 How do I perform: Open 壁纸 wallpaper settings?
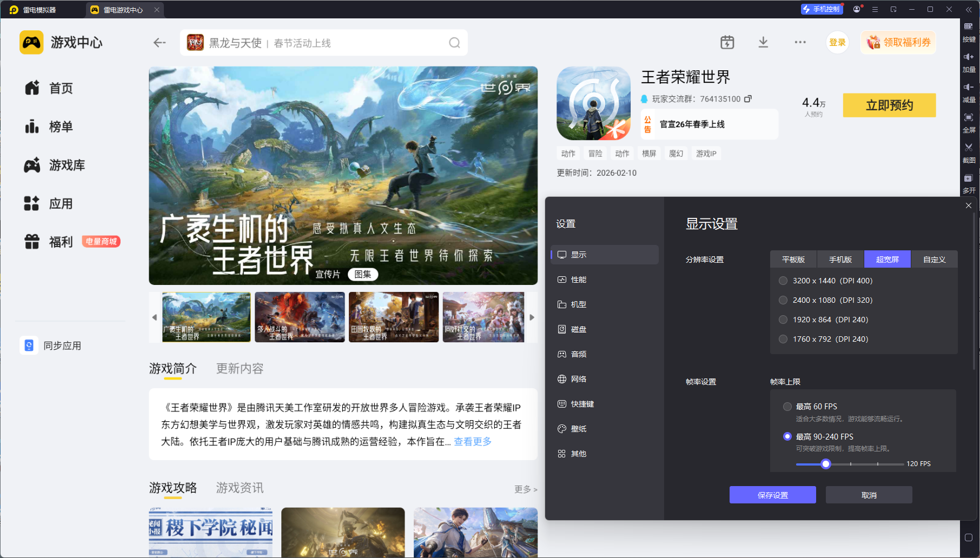[605, 429]
